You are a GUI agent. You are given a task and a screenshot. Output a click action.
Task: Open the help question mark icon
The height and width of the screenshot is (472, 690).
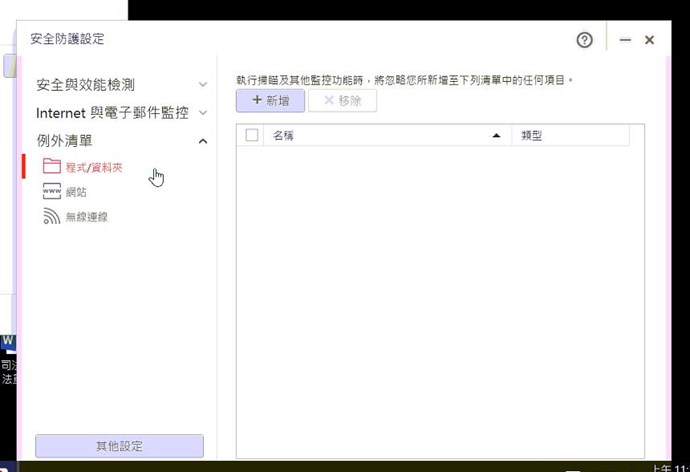585,40
